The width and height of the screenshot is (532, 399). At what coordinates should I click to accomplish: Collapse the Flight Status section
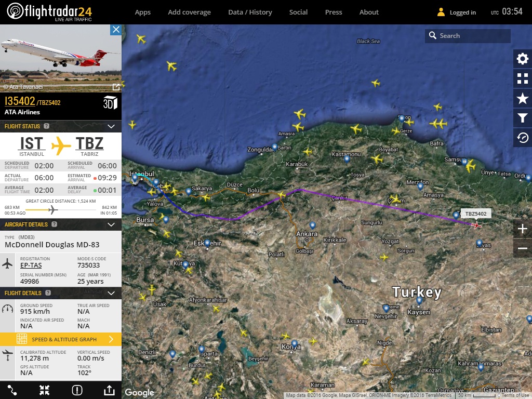tap(111, 126)
